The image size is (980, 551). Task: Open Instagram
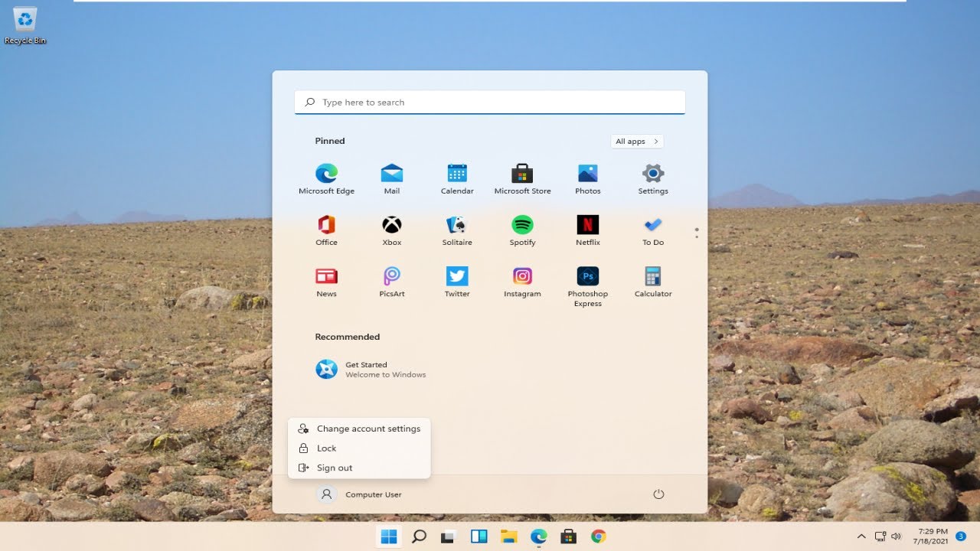[x=522, y=282]
